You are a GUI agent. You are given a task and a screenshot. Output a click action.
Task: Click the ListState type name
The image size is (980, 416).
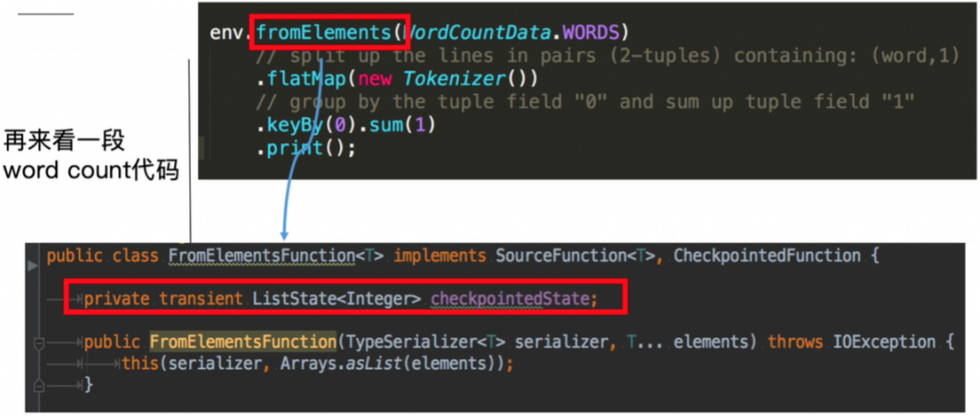294,299
